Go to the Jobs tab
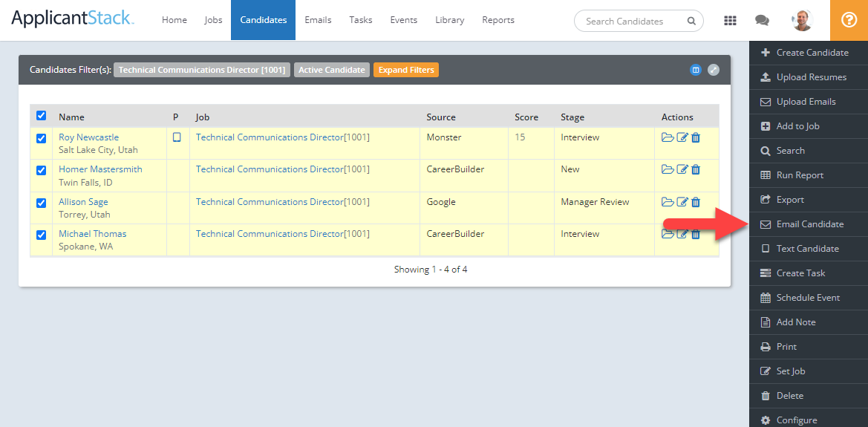868x427 pixels. (x=213, y=20)
